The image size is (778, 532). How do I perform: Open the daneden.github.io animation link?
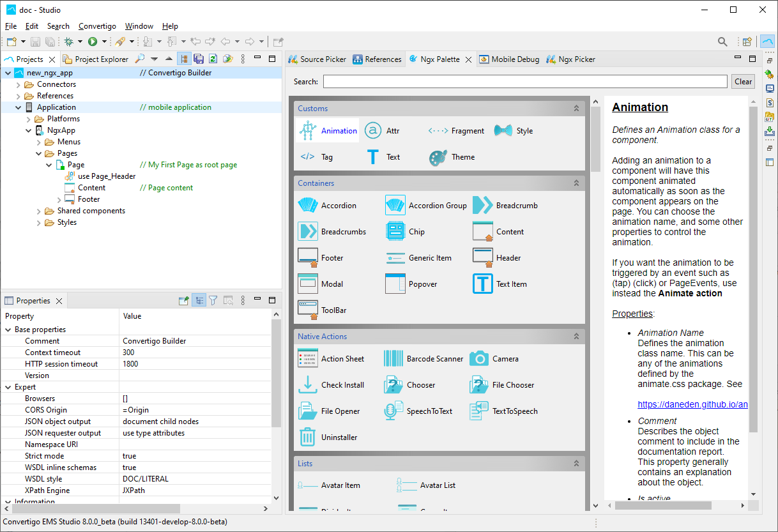[x=692, y=404]
